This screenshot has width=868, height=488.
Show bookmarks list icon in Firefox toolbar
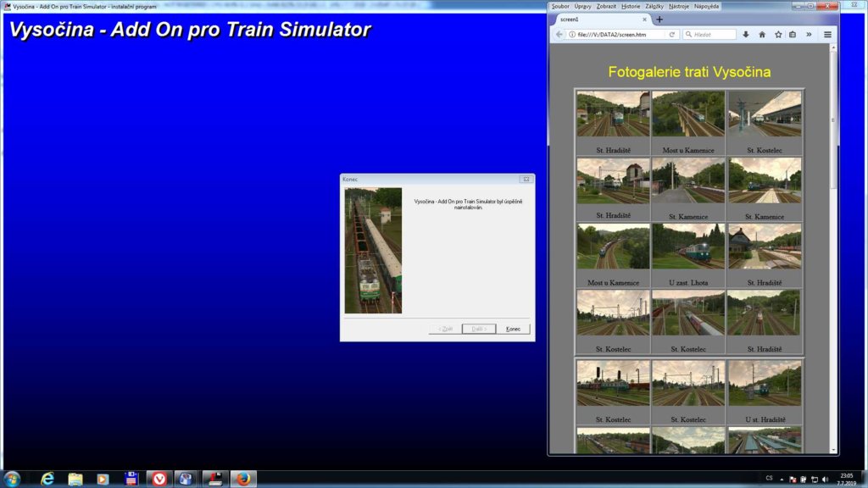pos(793,34)
